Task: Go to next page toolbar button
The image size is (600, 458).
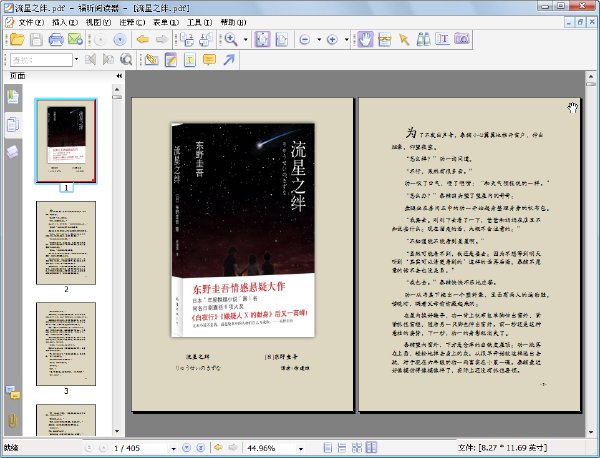Action: pyautogui.click(x=120, y=39)
